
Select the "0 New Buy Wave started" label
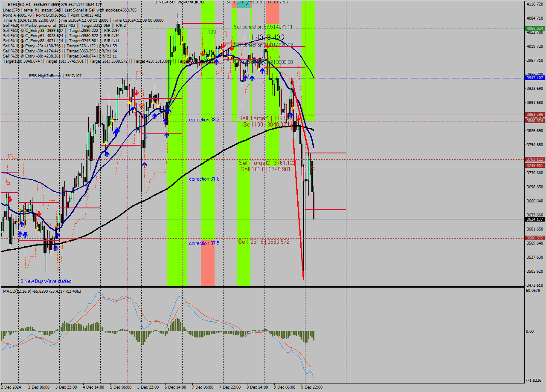coord(47,281)
